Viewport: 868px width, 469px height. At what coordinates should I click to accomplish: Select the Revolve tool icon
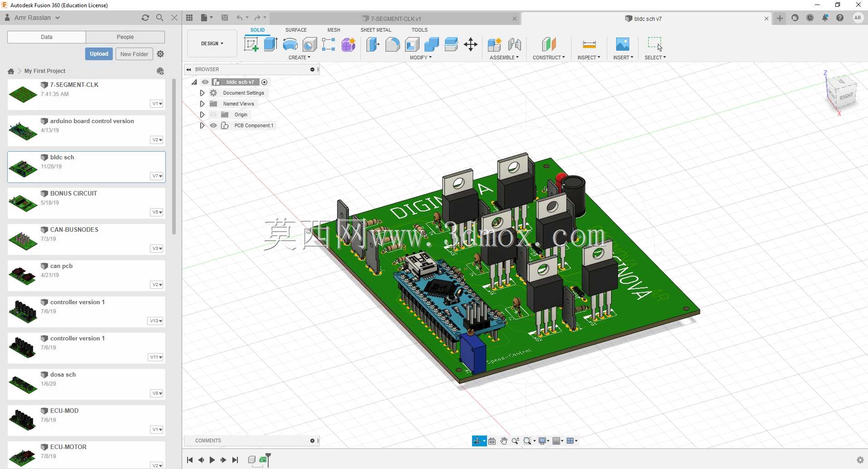[x=290, y=44]
